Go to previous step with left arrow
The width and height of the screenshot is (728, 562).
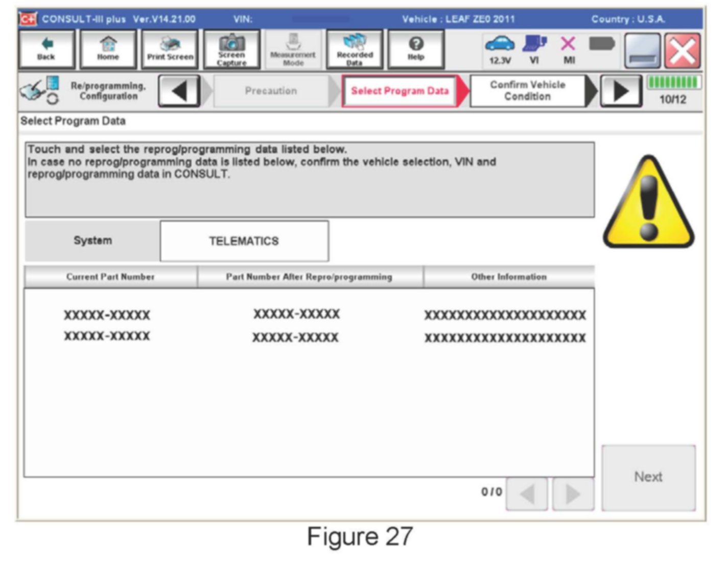[x=179, y=91]
